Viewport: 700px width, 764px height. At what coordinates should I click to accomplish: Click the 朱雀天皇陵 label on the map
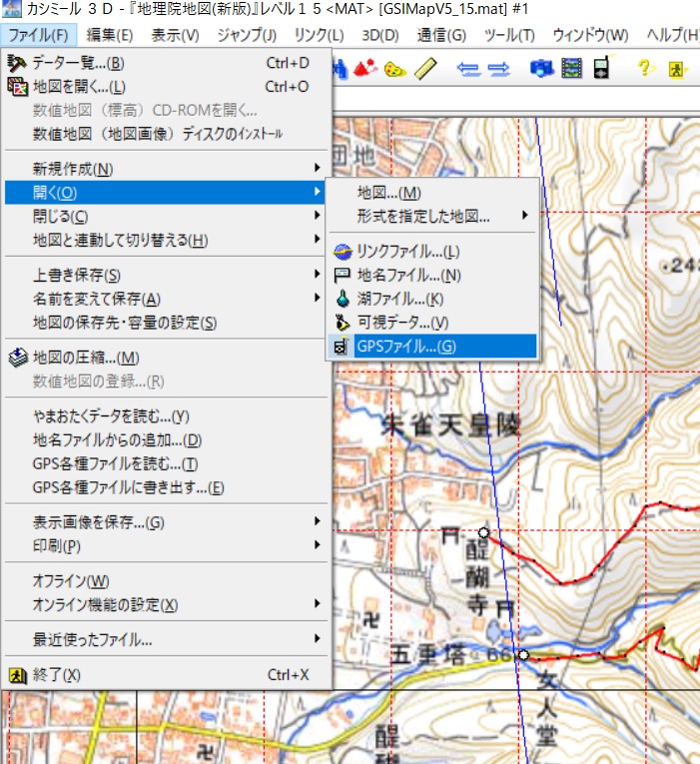pos(450,424)
